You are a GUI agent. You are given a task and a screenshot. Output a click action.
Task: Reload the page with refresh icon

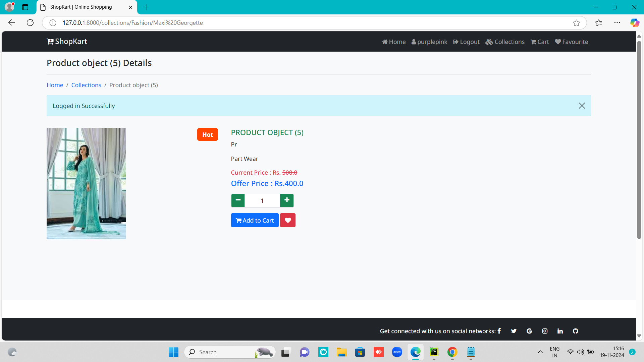click(x=30, y=22)
